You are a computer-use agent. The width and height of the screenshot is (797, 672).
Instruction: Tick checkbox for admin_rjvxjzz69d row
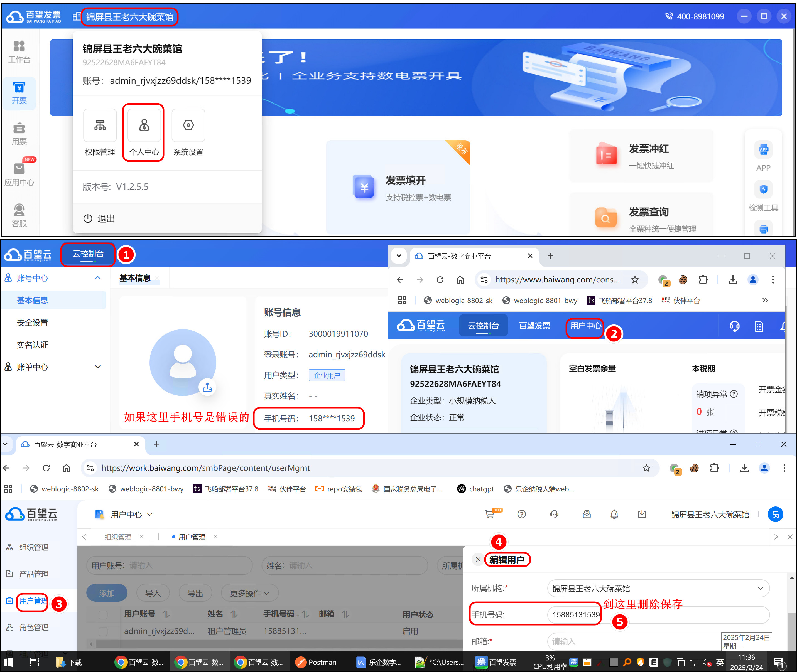coord(103,631)
